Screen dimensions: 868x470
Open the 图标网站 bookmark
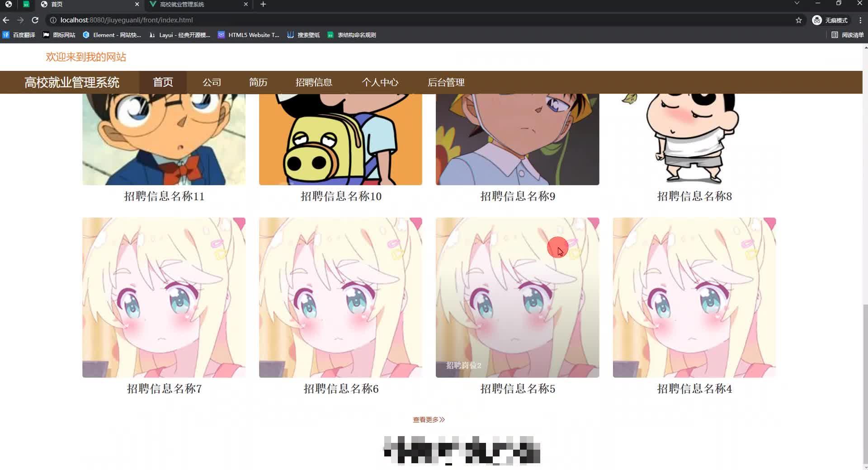(x=59, y=35)
